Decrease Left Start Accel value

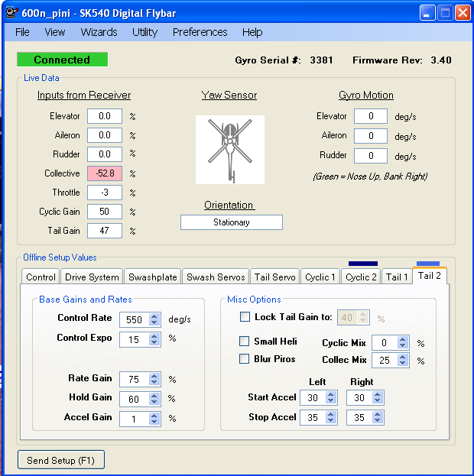[331, 400]
